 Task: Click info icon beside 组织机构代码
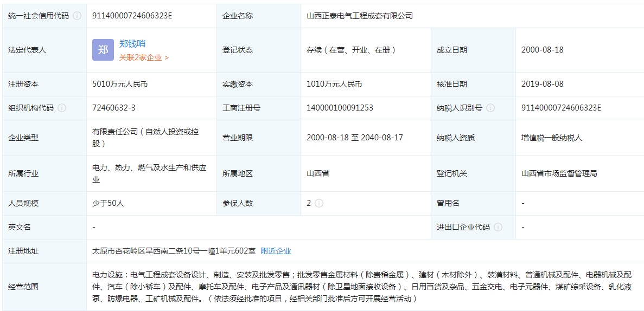click(x=62, y=108)
